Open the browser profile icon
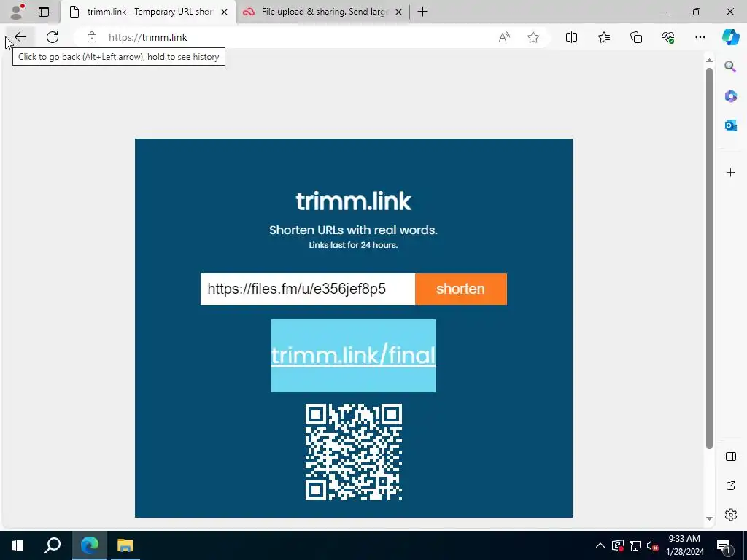Viewport: 747px width, 560px height. [x=17, y=12]
